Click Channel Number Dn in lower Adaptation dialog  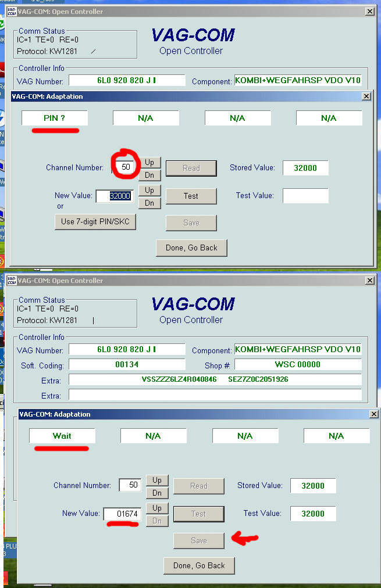tap(157, 493)
